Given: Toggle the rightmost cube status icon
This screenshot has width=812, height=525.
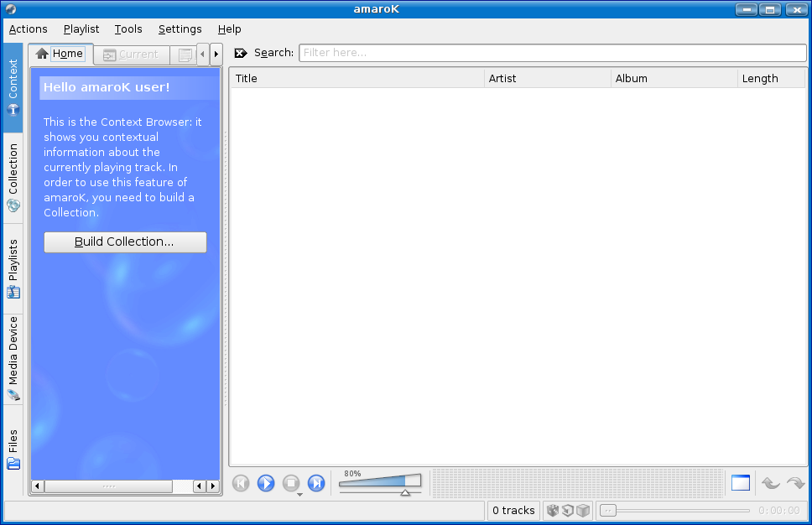Looking at the screenshot, I should (x=583, y=510).
